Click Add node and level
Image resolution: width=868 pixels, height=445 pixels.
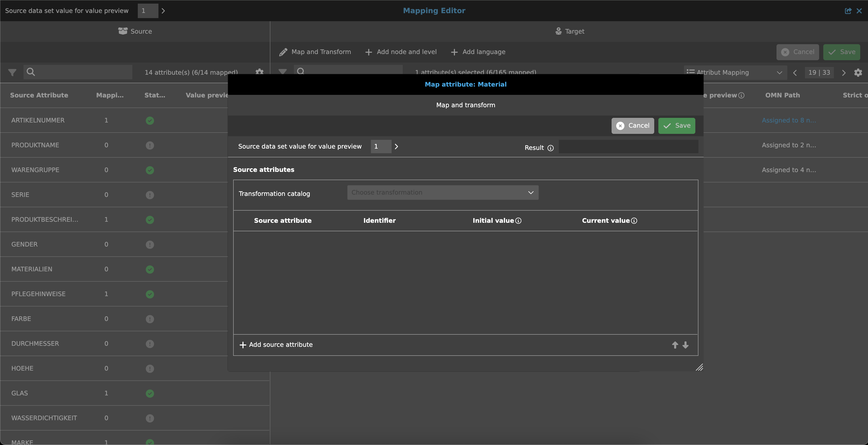(x=401, y=52)
